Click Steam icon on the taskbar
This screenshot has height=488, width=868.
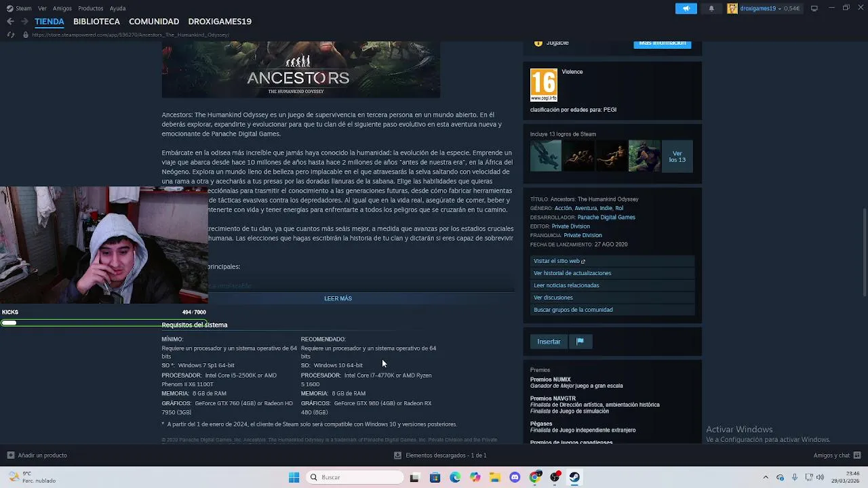click(574, 477)
